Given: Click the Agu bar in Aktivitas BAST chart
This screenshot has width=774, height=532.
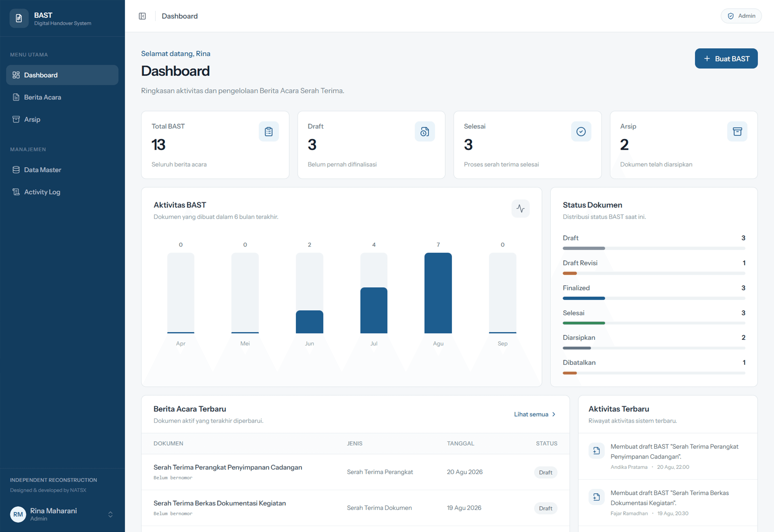Looking at the screenshot, I should point(438,293).
